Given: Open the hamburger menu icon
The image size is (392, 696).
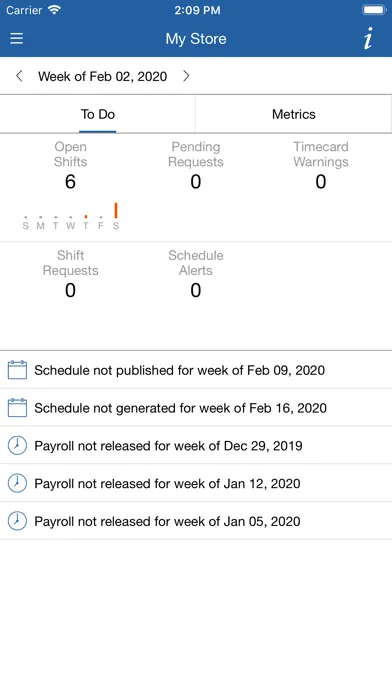Looking at the screenshot, I should click(x=16, y=39).
